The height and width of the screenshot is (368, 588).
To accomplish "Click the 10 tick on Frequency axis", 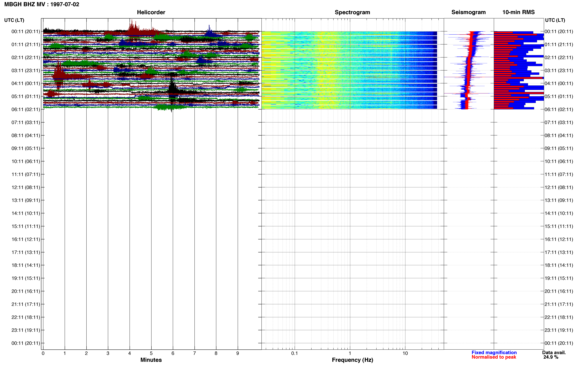I will (x=405, y=353).
